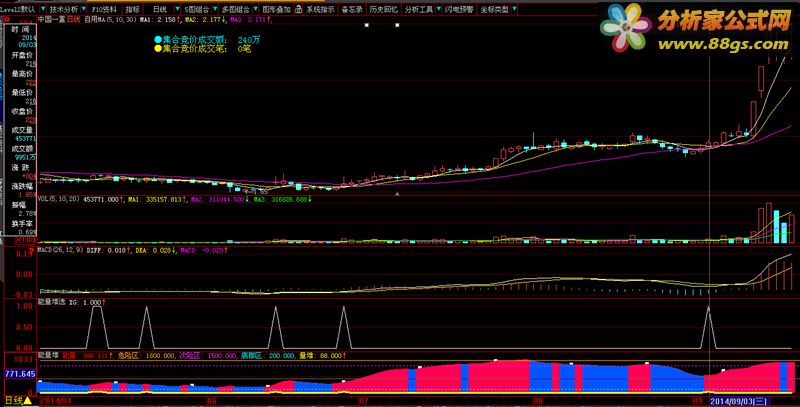Click the small triangle marker under the K-line chart
Image resolution: width=800 pixels, height=407 pixels.
pos(397,194)
